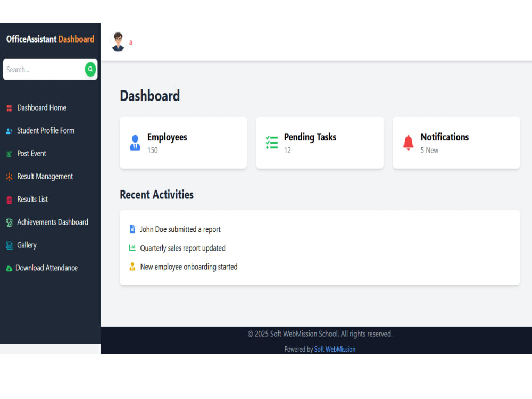Click the green search button icon
The width and height of the screenshot is (532, 399).
pos(90,69)
